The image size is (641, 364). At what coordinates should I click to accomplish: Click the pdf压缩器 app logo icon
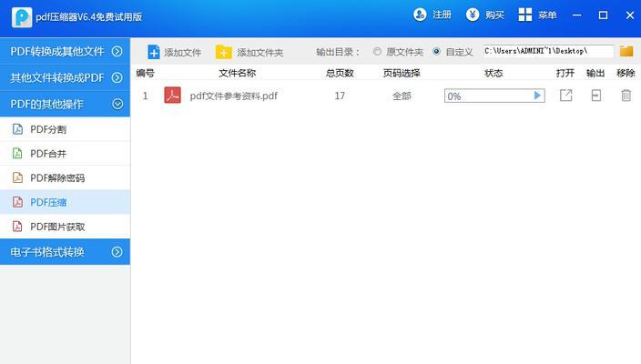pyautogui.click(x=22, y=17)
